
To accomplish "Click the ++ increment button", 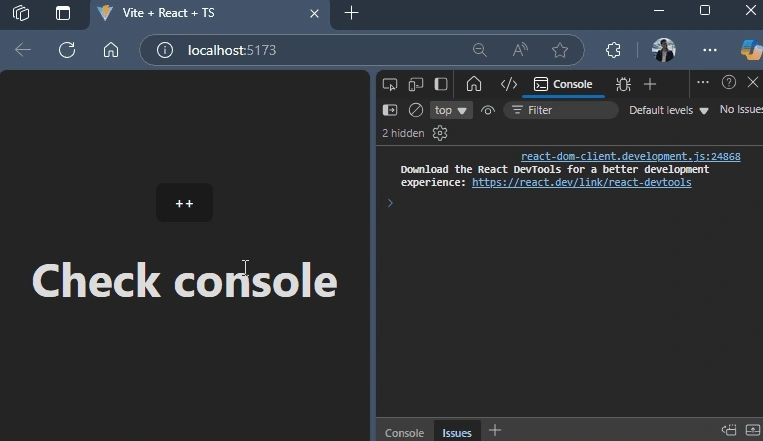I will point(184,202).
